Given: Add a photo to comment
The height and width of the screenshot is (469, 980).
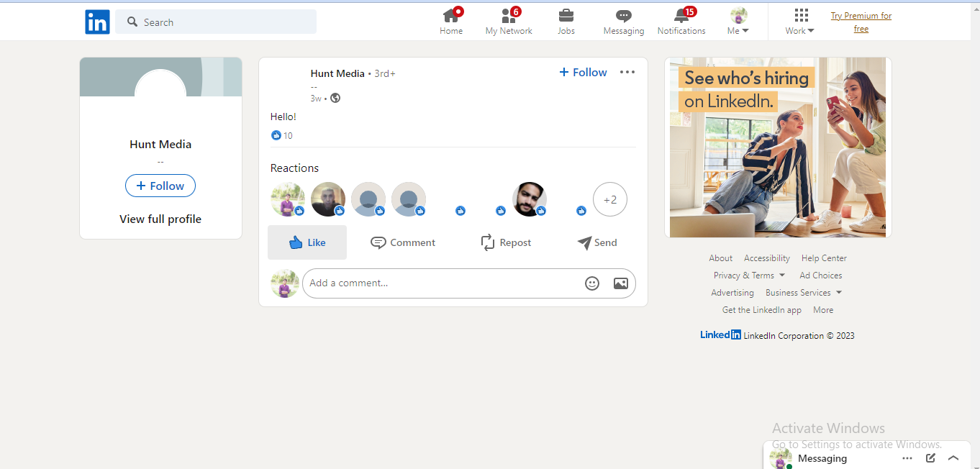Looking at the screenshot, I should click(621, 283).
